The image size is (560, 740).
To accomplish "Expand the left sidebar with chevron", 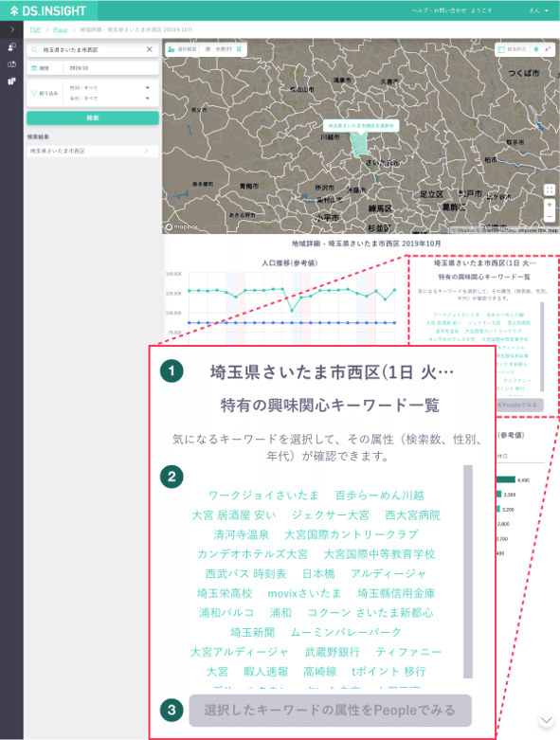I will coord(11,29).
